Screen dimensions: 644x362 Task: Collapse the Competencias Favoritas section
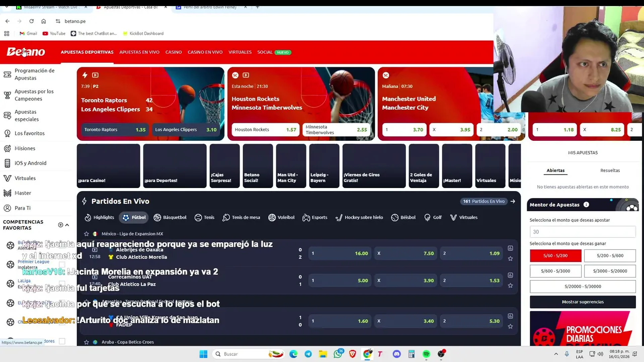point(67,225)
